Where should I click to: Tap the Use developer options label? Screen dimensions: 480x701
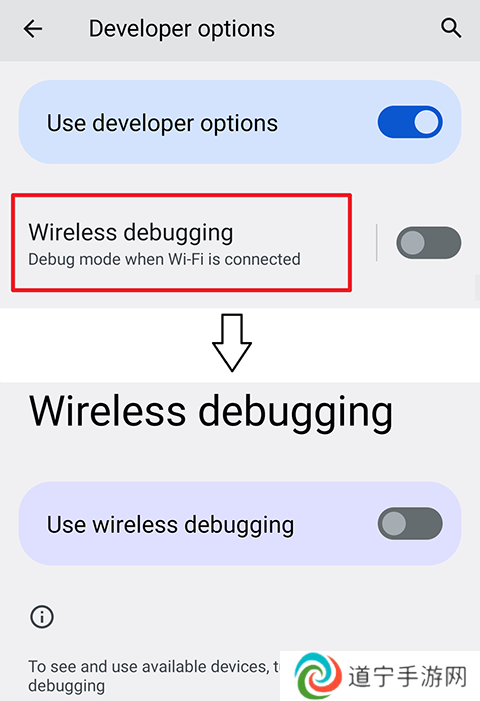[x=162, y=123]
